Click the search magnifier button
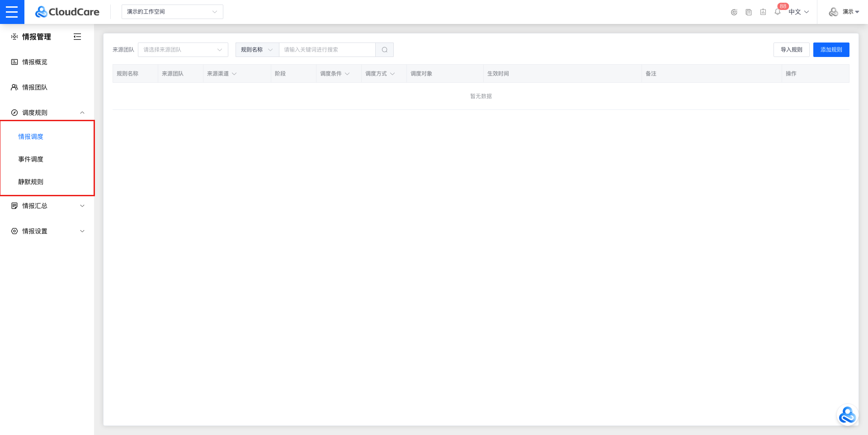Screen dimensions: 868x435 point(384,50)
